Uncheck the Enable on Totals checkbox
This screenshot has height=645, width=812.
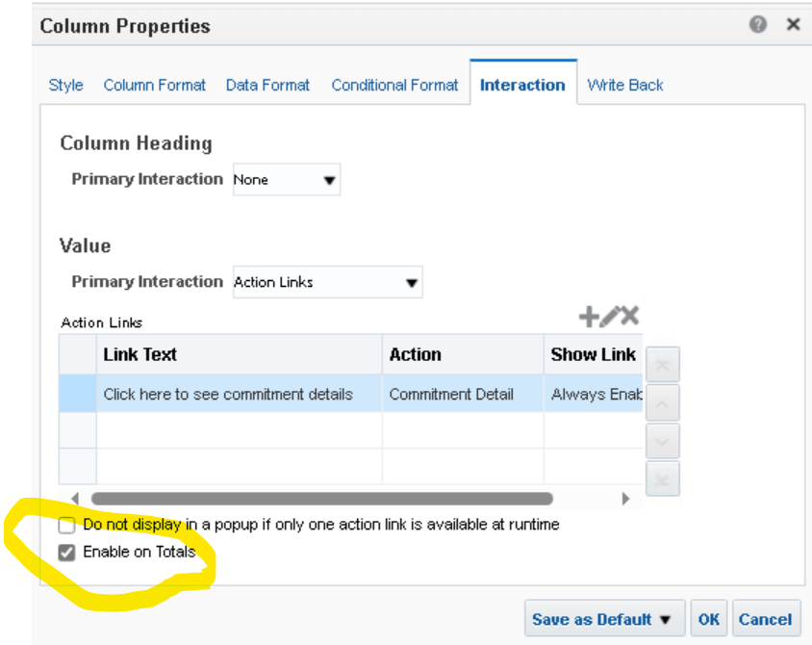click(x=66, y=553)
